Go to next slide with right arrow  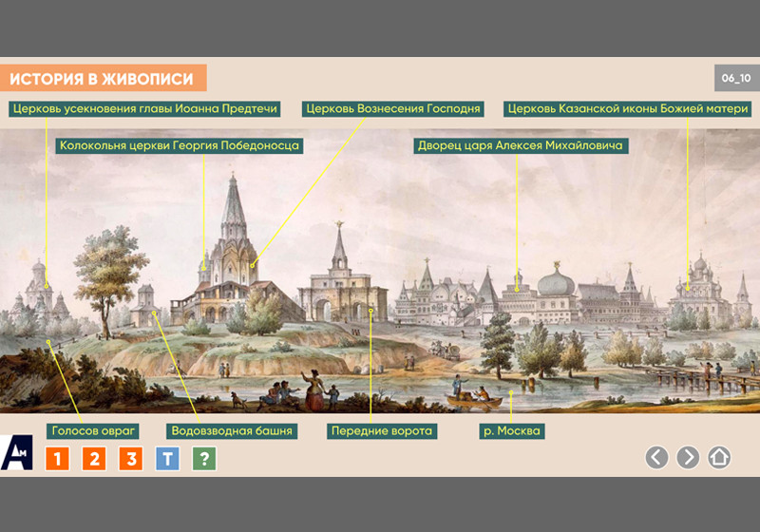tap(688, 457)
